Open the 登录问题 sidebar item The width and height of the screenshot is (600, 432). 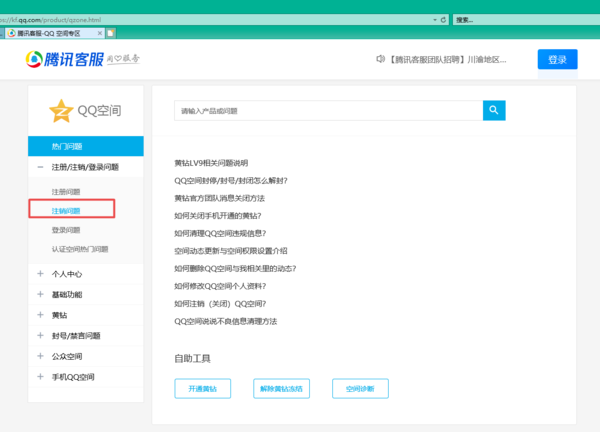pyautogui.click(x=67, y=230)
